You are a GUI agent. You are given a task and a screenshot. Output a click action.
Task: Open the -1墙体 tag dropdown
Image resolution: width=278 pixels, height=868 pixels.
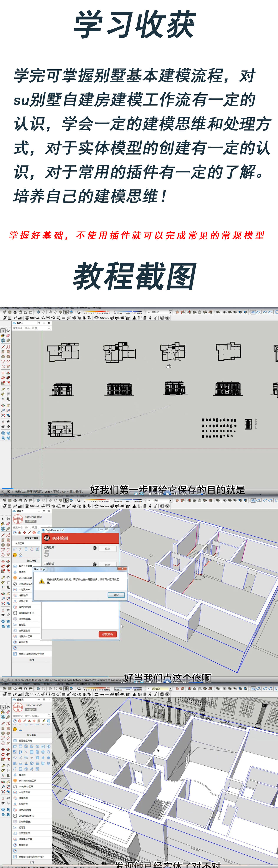(x=170, y=500)
